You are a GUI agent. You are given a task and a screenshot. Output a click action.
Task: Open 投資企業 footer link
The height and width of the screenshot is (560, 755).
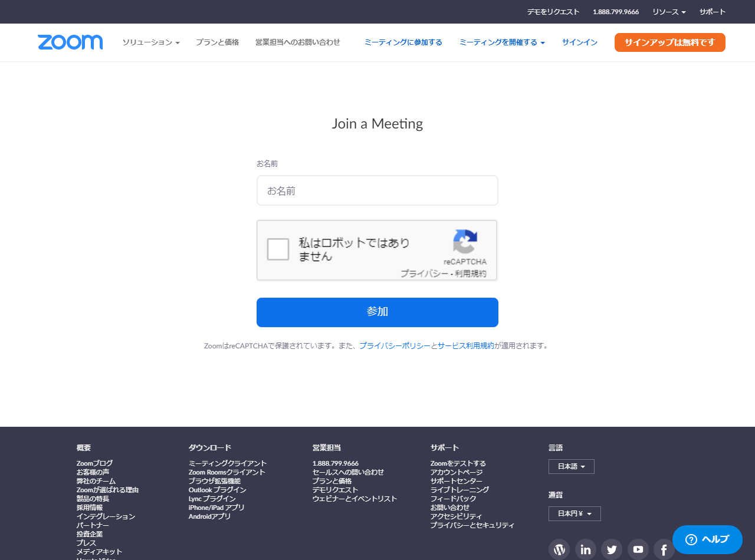coord(90,534)
